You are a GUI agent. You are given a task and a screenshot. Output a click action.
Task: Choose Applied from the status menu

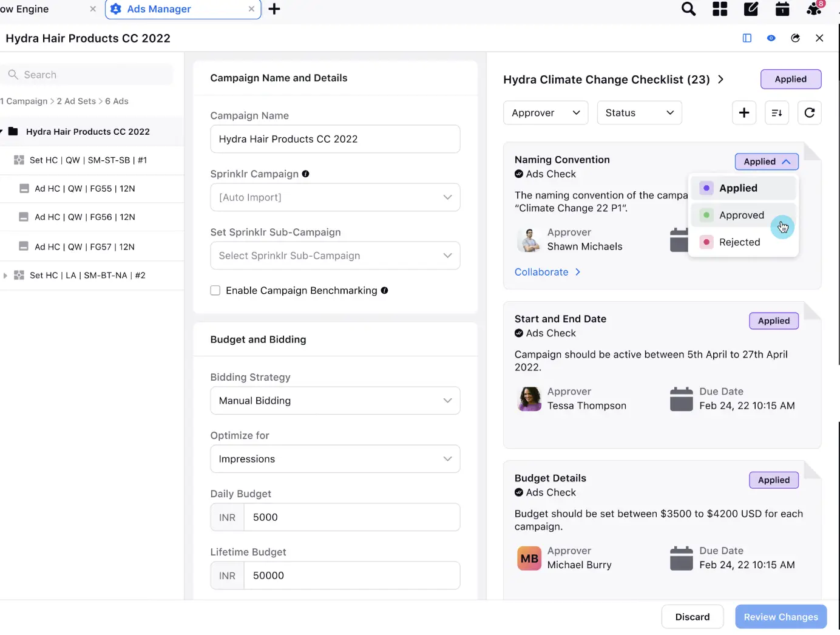pos(743,188)
